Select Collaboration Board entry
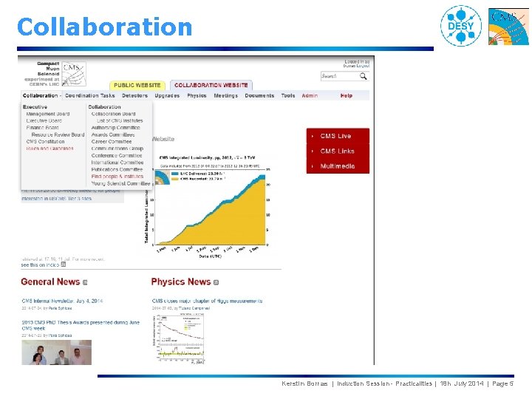 (113, 114)
